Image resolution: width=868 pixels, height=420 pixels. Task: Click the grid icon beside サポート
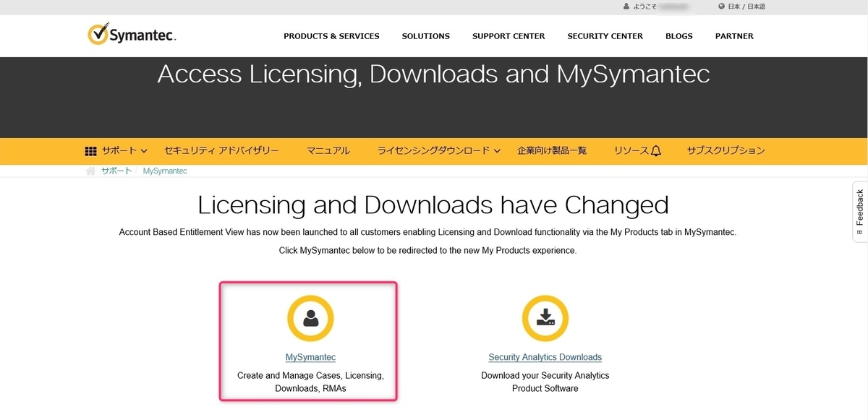click(91, 151)
